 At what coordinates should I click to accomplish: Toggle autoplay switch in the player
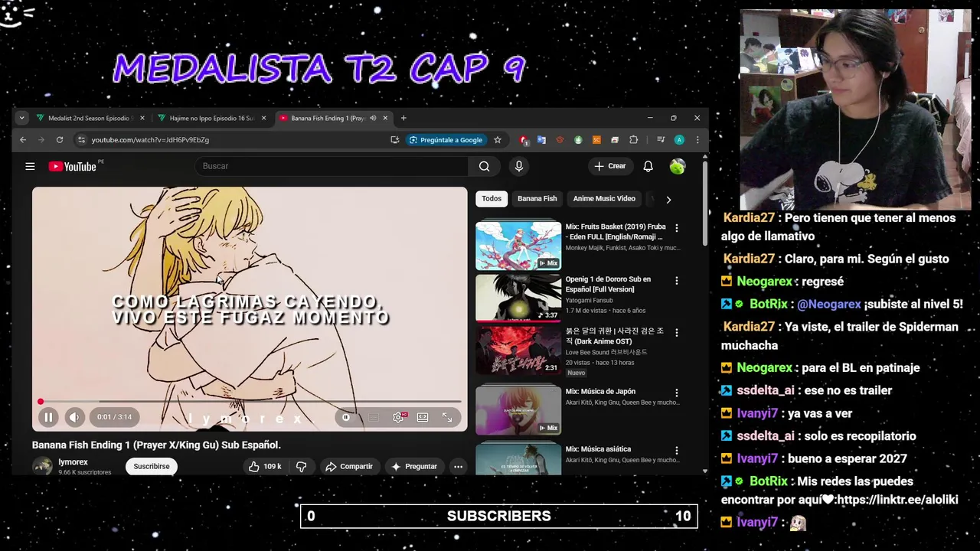pos(347,417)
